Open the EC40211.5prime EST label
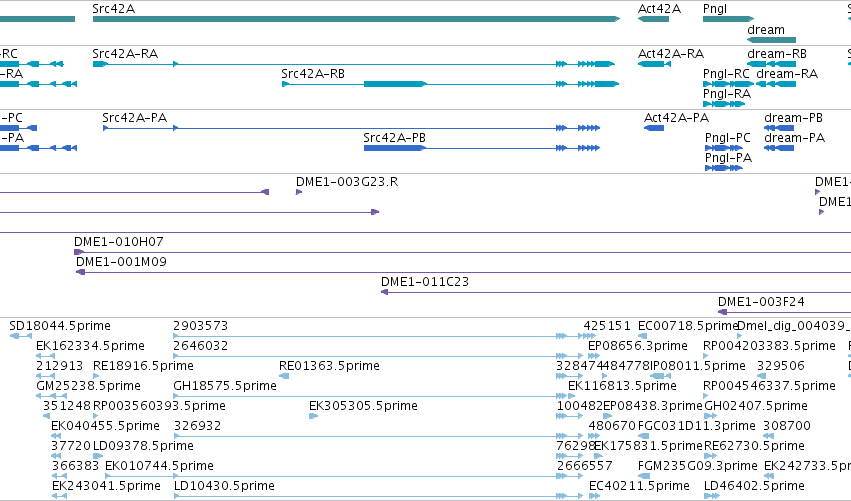The height and width of the screenshot is (501, 851). [x=639, y=486]
